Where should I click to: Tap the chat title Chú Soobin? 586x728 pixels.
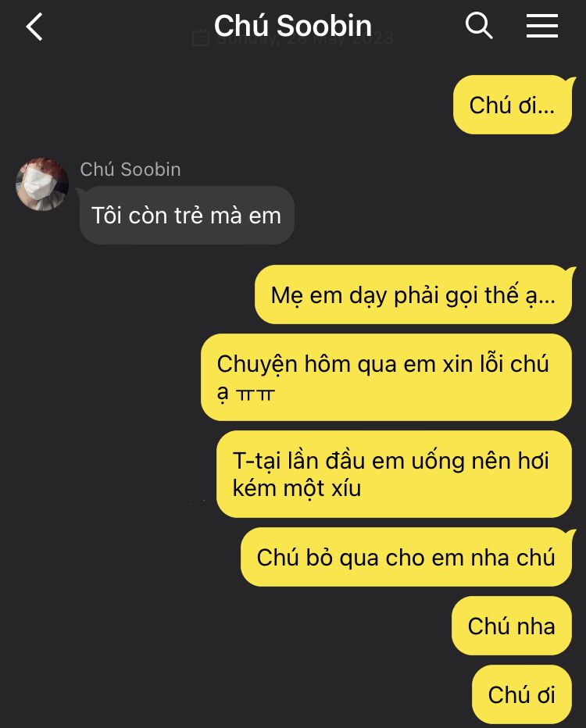[x=292, y=26]
